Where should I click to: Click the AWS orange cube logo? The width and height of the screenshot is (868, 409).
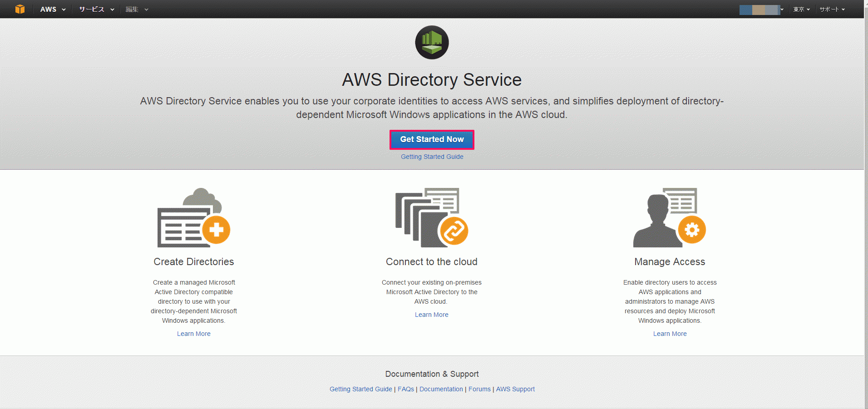[x=20, y=9]
